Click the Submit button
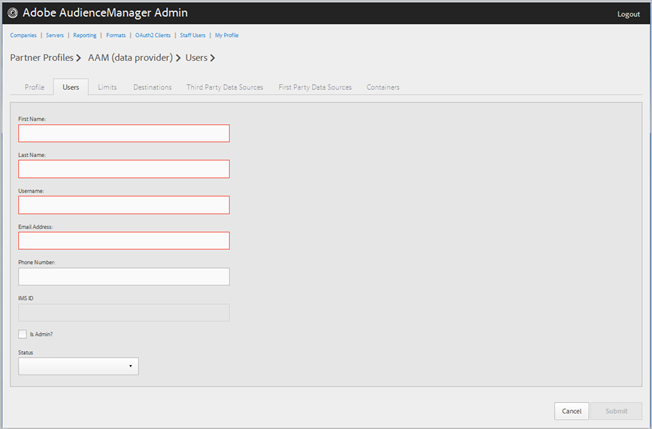The width and height of the screenshot is (652, 429). 616,411
